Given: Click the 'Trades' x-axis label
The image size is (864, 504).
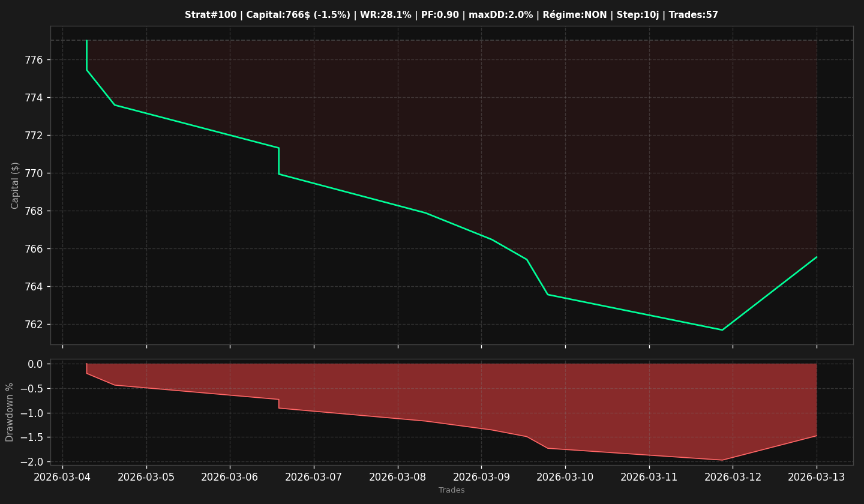Looking at the screenshot, I should [452, 490].
